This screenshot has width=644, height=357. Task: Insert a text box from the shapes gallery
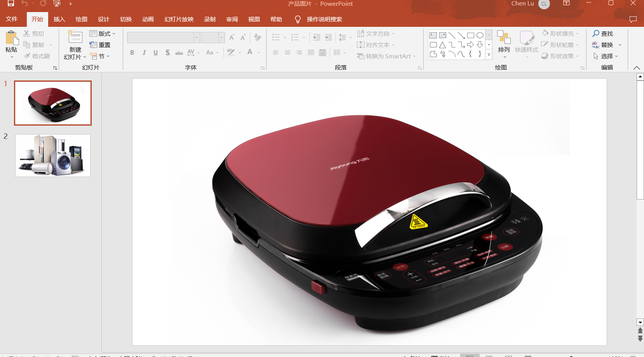(x=433, y=35)
